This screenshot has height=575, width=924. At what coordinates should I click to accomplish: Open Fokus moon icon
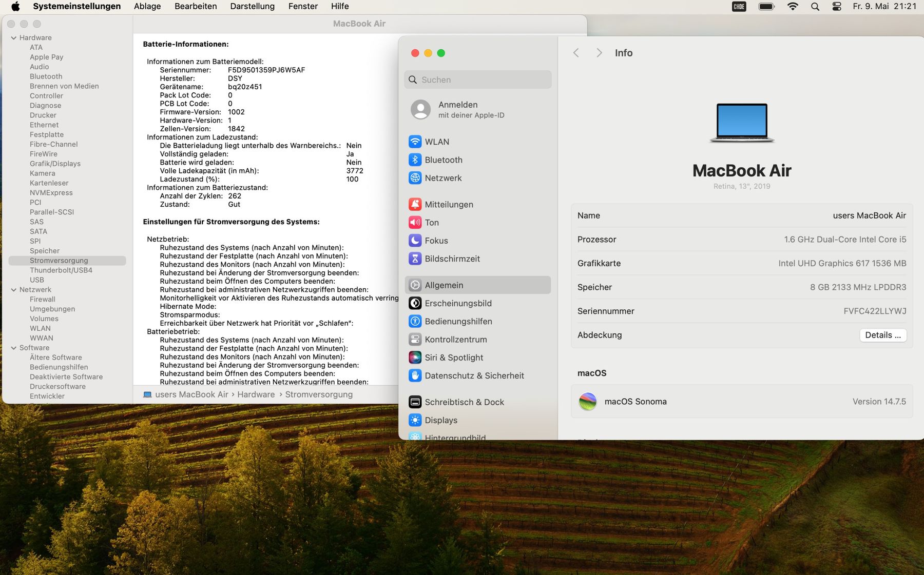(x=415, y=241)
